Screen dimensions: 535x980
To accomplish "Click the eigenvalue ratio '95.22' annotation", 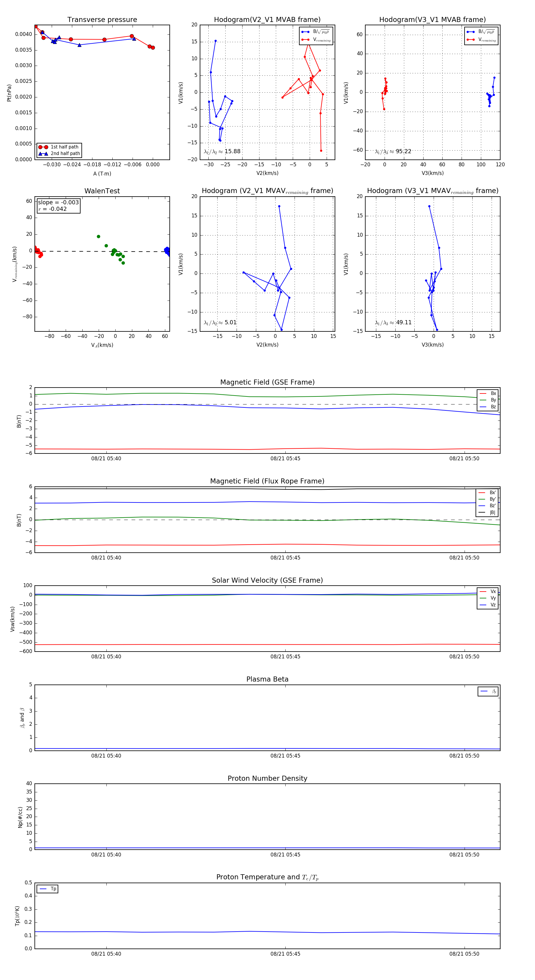I will [393, 151].
